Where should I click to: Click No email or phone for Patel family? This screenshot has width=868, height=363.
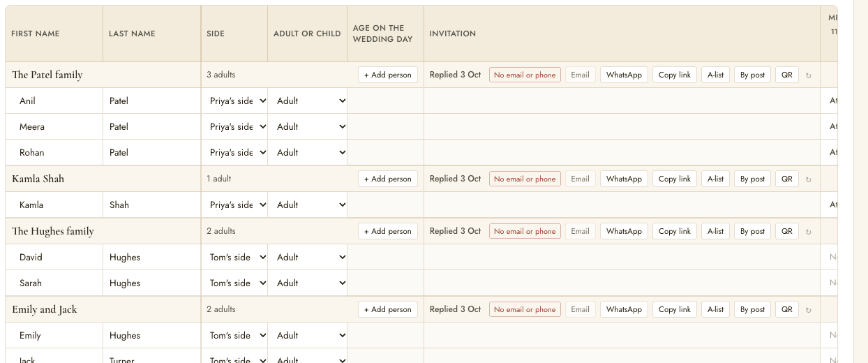(525, 75)
